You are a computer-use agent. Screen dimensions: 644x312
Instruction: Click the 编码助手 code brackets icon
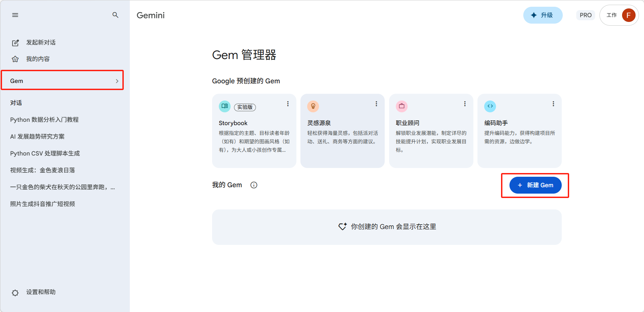490,106
